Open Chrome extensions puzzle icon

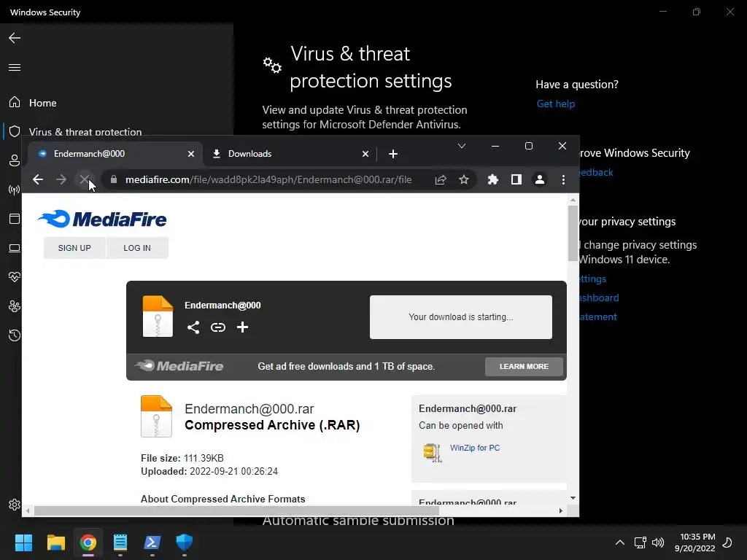coord(493,179)
